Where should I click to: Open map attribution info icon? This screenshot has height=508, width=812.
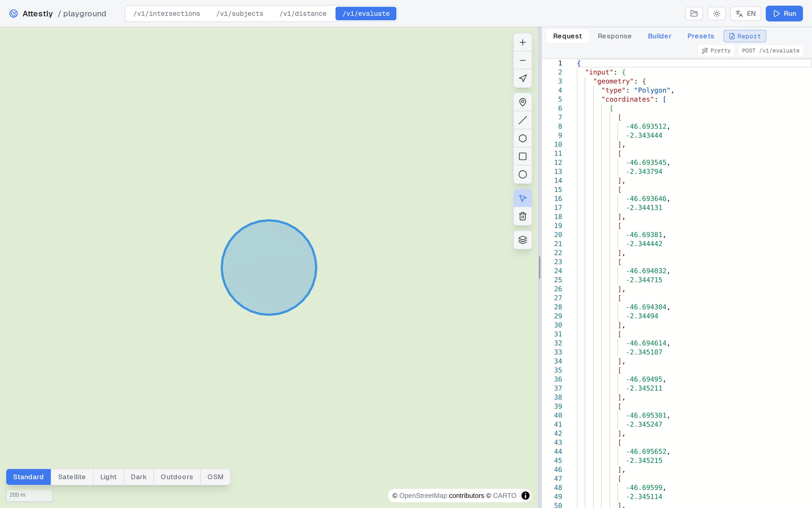click(525, 496)
